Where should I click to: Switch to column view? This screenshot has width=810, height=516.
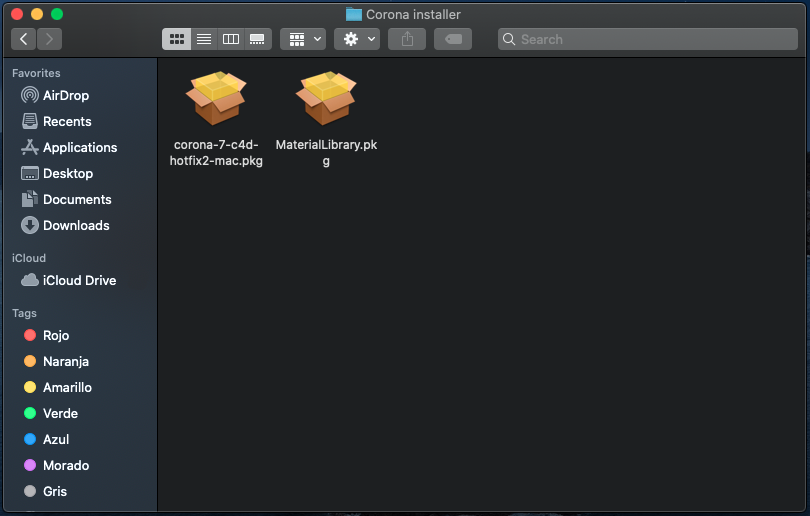tap(231, 39)
